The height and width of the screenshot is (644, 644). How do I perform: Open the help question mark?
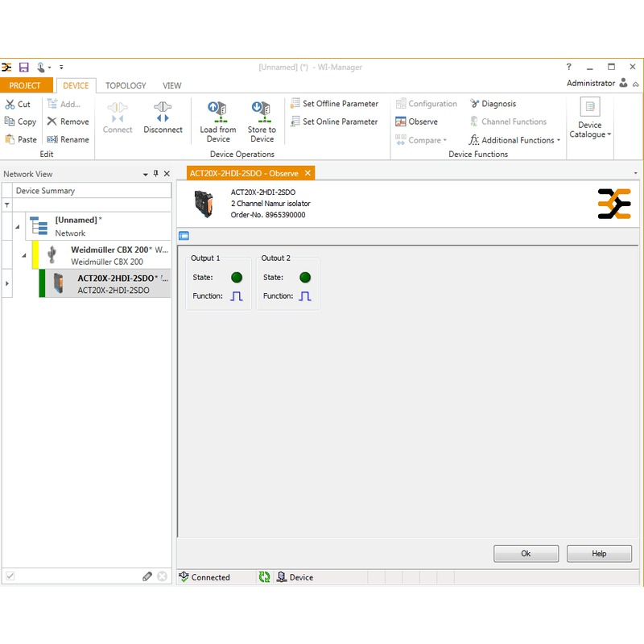click(569, 67)
